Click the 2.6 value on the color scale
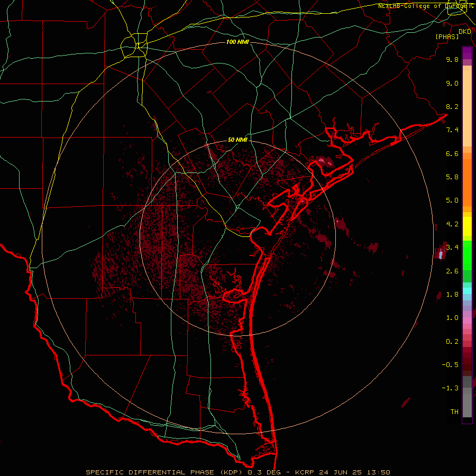 [x=452, y=271]
